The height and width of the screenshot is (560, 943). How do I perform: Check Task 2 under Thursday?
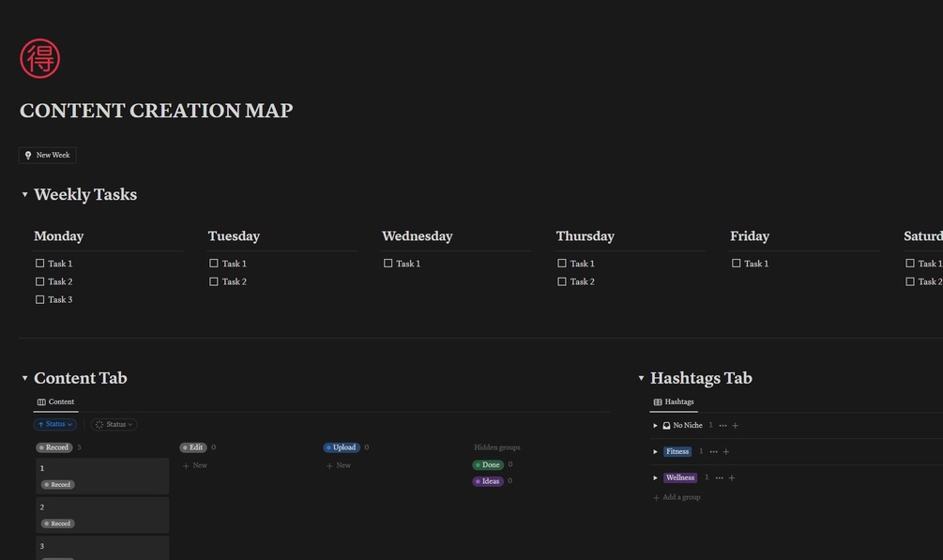pos(561,281)
